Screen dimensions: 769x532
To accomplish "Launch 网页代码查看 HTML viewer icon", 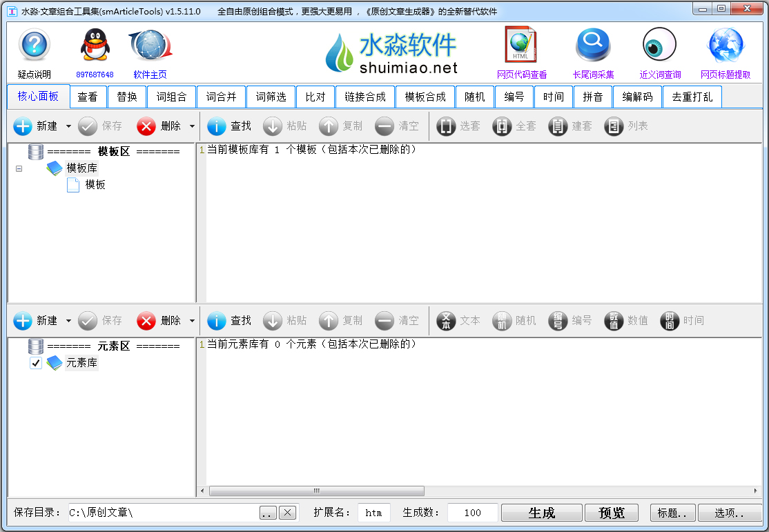I will click(521, 44).
